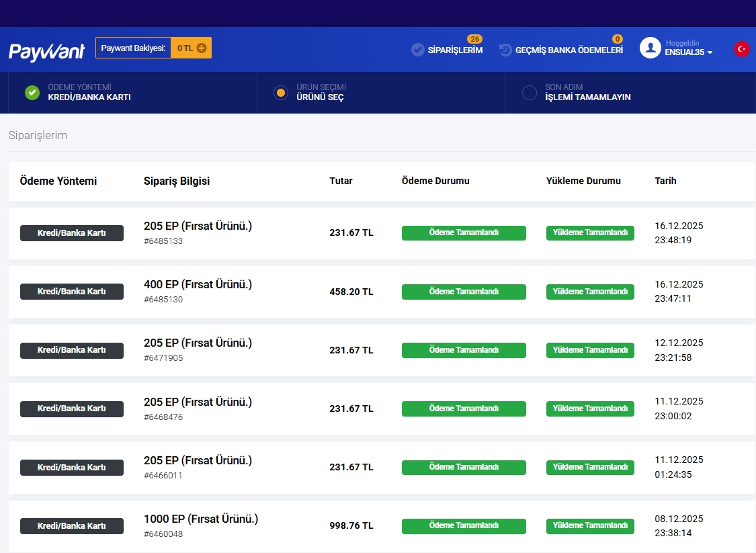Viewport: 756px width, 553px height.
Task: Click the Sipariş Bilgisi column header
Action: tap(177, 181)
